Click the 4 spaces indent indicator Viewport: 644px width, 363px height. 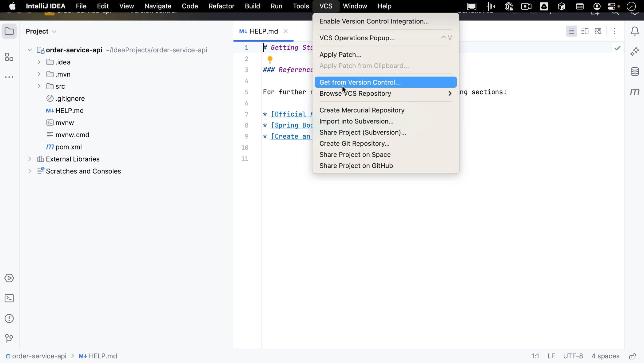(x=605, y=356)
